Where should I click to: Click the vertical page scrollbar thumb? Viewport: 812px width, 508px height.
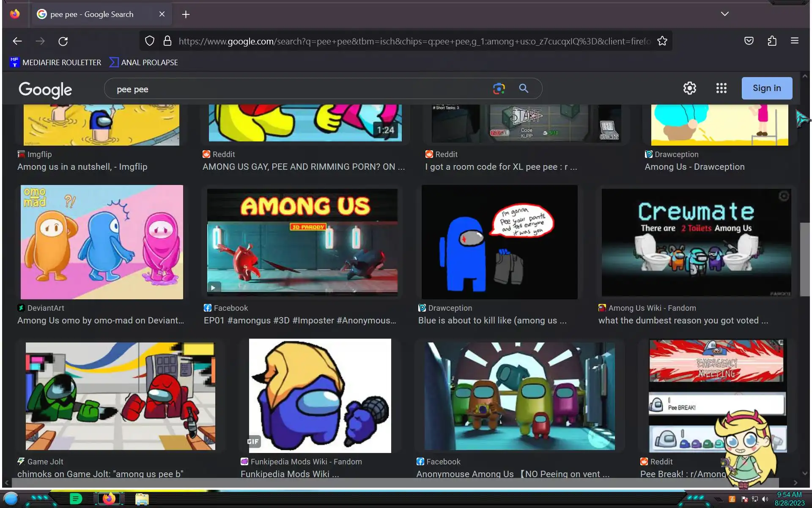point(804,259)
